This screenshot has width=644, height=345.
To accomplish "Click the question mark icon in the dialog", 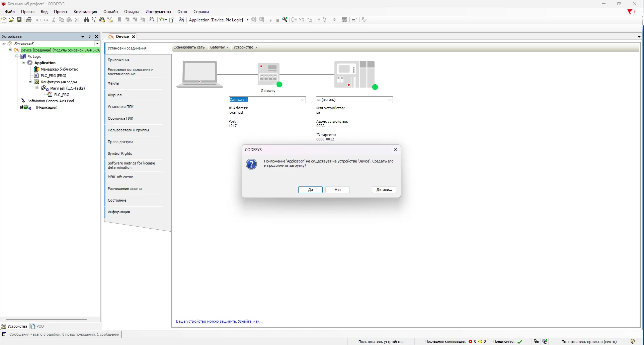I will point(251,164).
